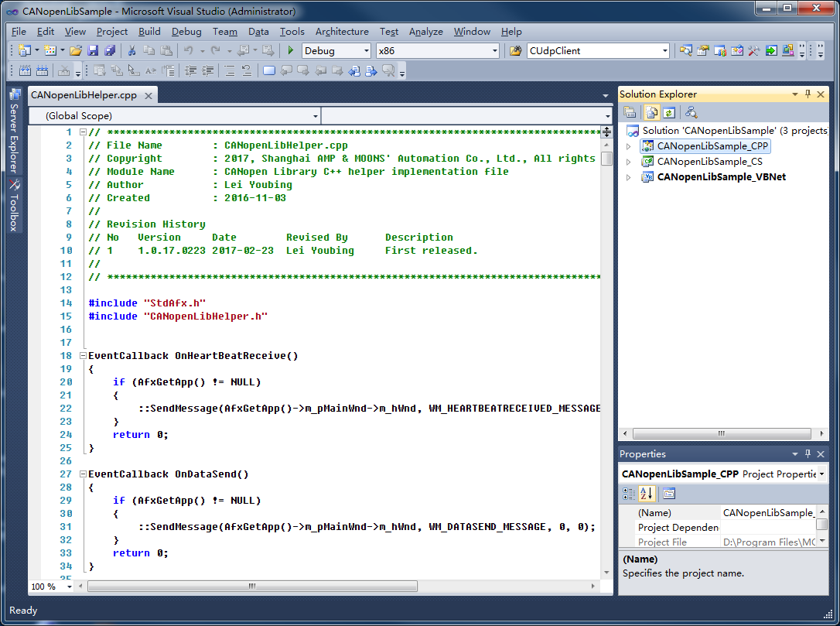Open the Debug menu
This screenshot has height=626, width=840.
[x=186, y=32]
